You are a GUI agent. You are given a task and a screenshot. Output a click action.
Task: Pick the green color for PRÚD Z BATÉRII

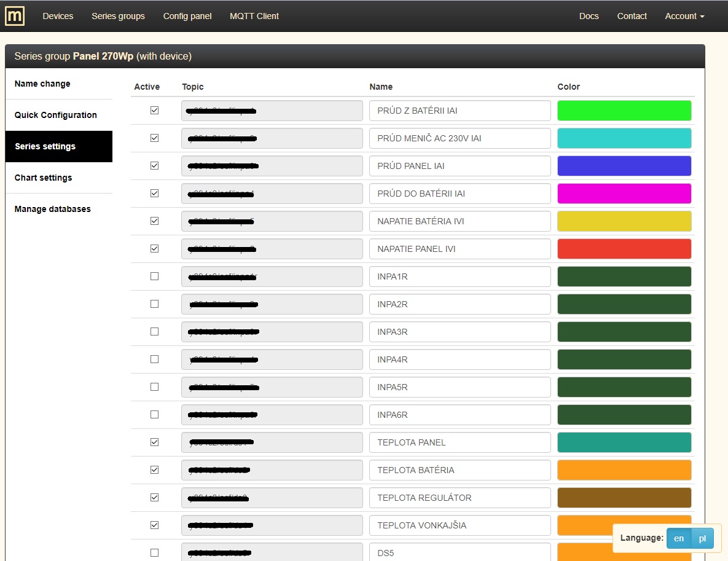tap(624, 111)
